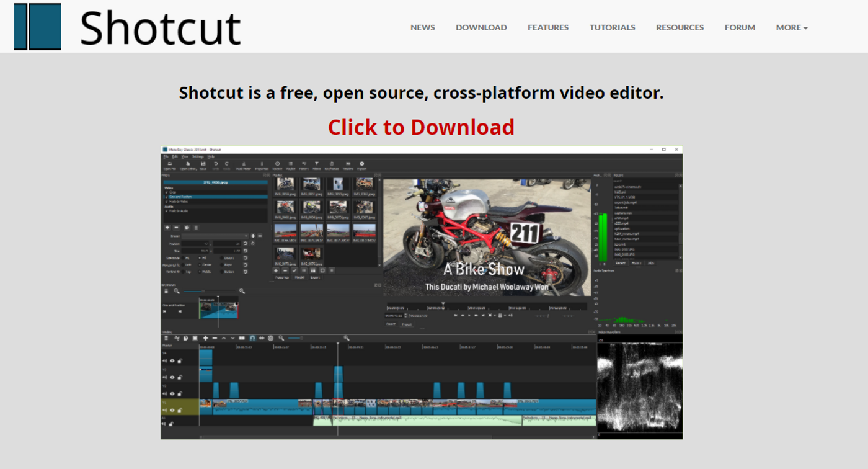Open the Peak Meter panel
868x469 pixels.
(243, 163)
